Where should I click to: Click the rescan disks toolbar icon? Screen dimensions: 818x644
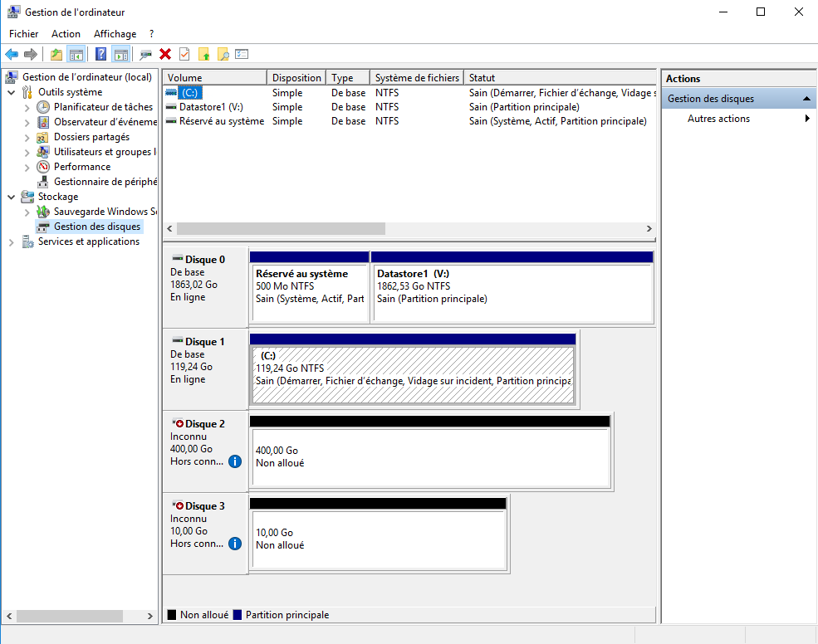(144, 54)
